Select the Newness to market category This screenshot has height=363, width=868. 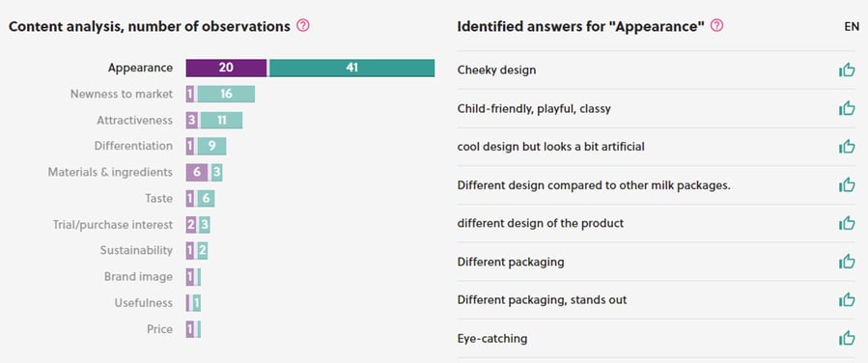(x=122, y=94)
